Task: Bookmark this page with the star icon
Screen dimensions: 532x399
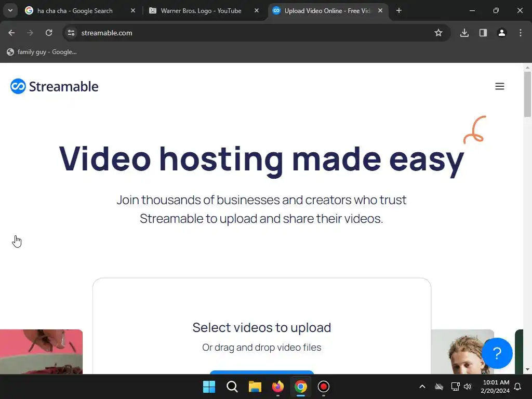Action: [438, 33]
